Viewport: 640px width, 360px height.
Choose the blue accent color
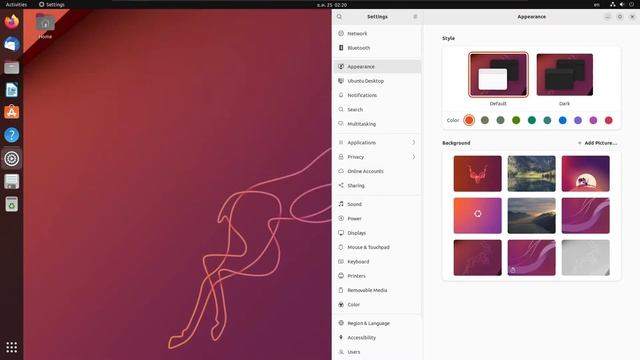coord(562,120)
